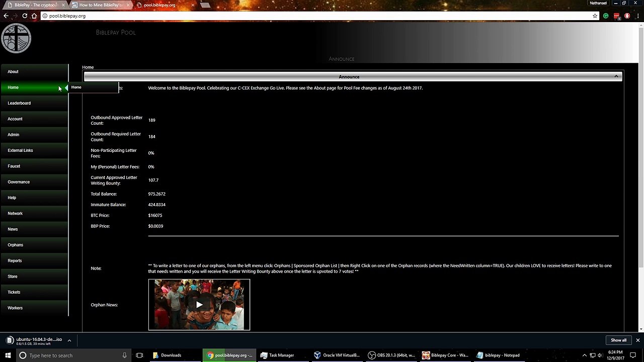Screen dimensions: 644x362
Task: Go back with browser back arrow
Action: [x=6, y=16]
